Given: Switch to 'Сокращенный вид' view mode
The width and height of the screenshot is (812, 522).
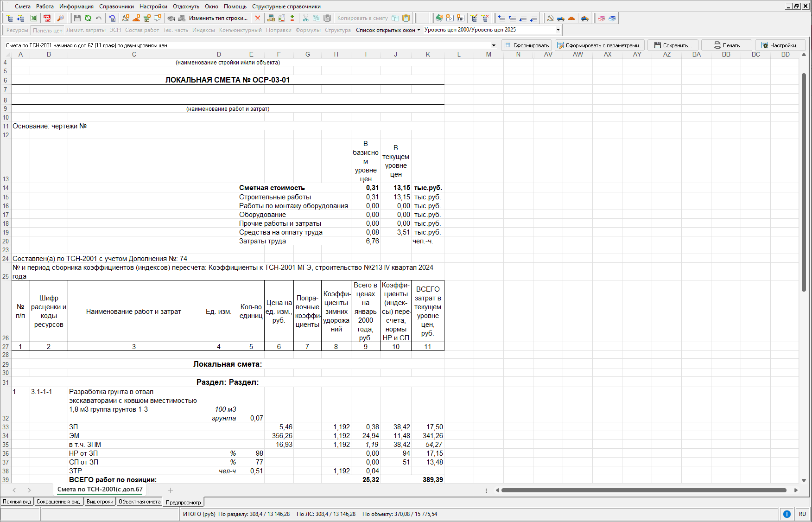Looking at the screenshot, I should click(58, 502).
